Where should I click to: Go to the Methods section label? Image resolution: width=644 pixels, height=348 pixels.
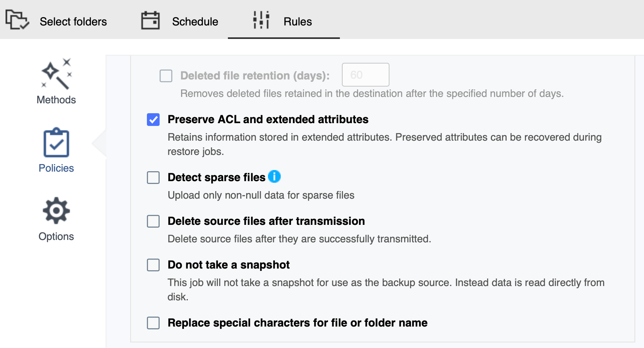[56, 100]
